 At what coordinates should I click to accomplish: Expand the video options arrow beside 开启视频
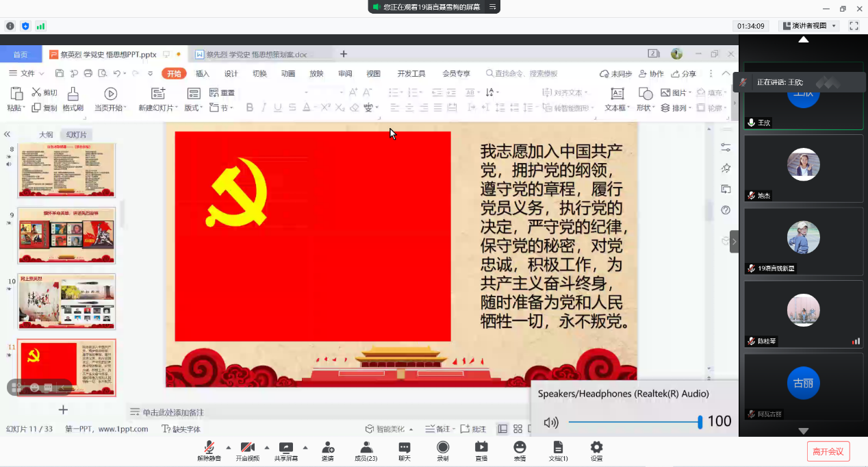point(267,447)
